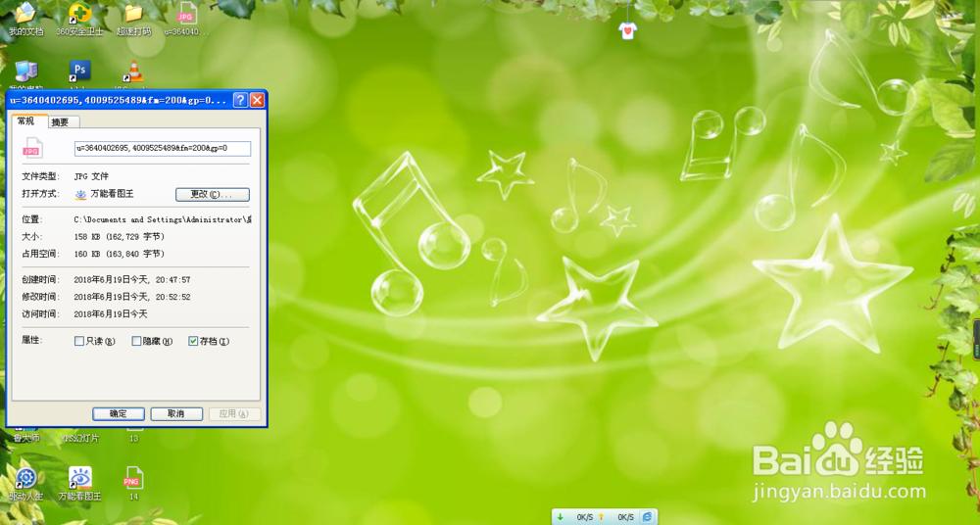Click the download speed 0K/S reading
Image resolution: width=980 pixels, height=525 pixels.
(584, 517)
